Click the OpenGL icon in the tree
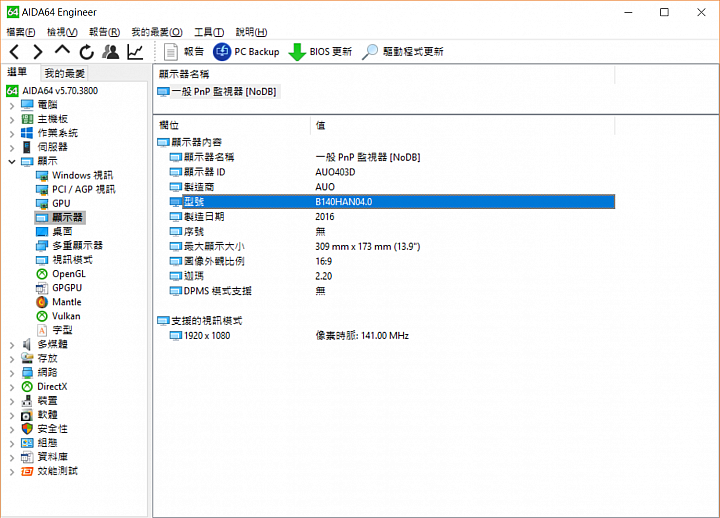720x518 pixels. [42, 274]
